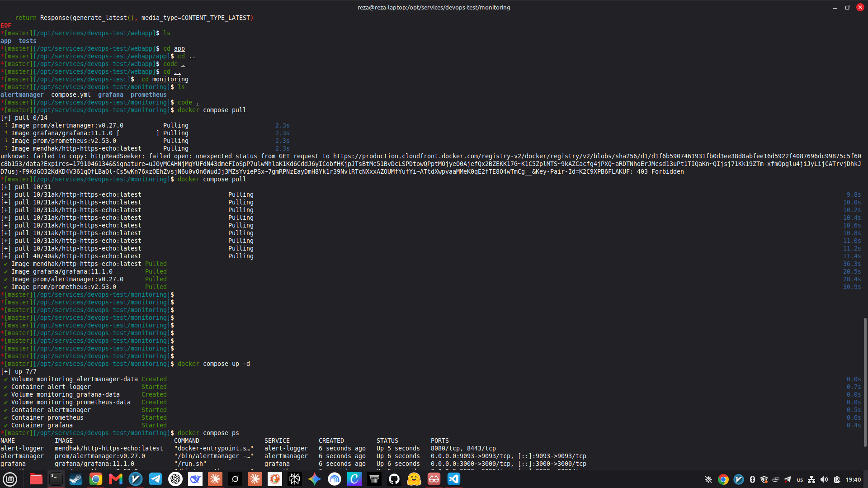Screen dimensions: 868x488
Task: Open the network connections tray icon
Action: [x=812, y=479]
